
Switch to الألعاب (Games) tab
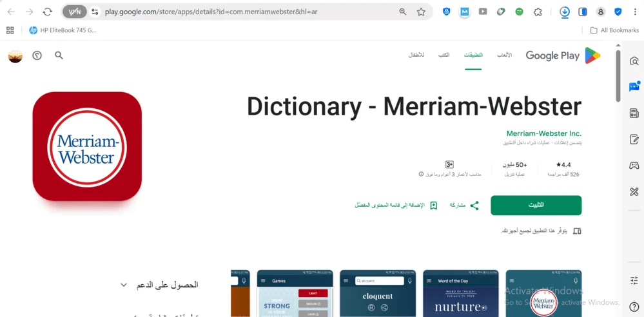[504, 55]
